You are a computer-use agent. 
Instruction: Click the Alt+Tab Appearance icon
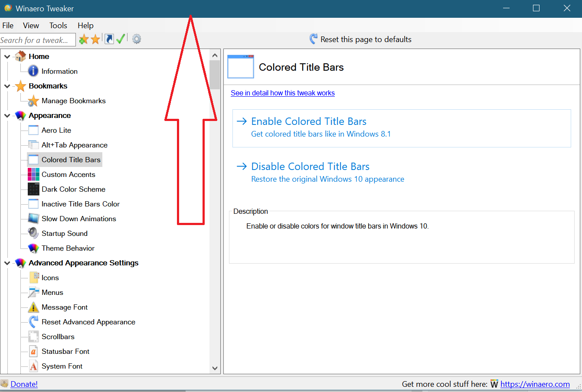pos(33,145)
